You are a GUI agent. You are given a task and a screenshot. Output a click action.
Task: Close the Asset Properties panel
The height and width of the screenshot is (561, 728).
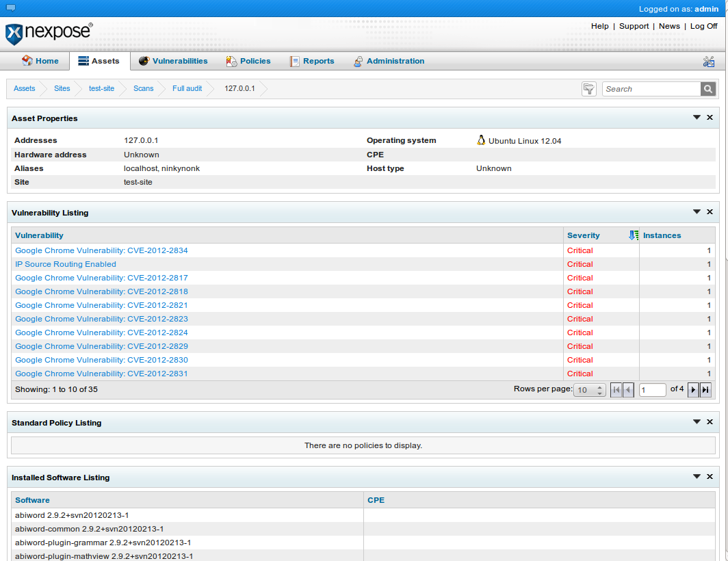tap(710, 118)
